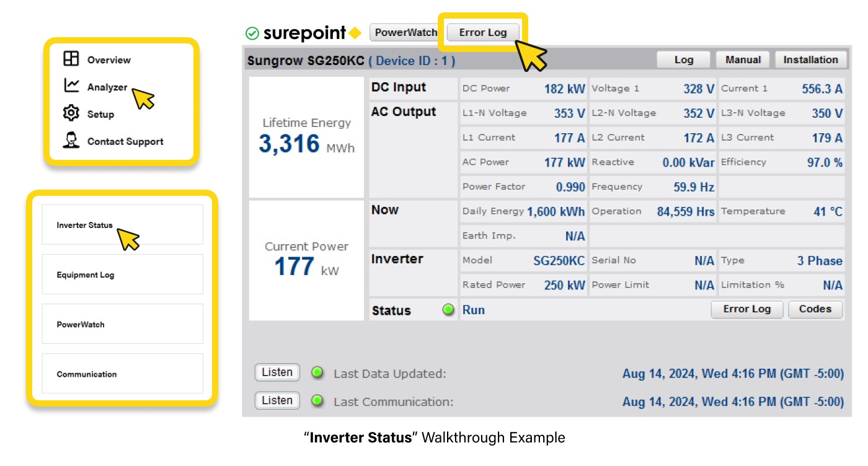Click the Last Data Updated indicator light
The image size is (868, 466).
317,372
